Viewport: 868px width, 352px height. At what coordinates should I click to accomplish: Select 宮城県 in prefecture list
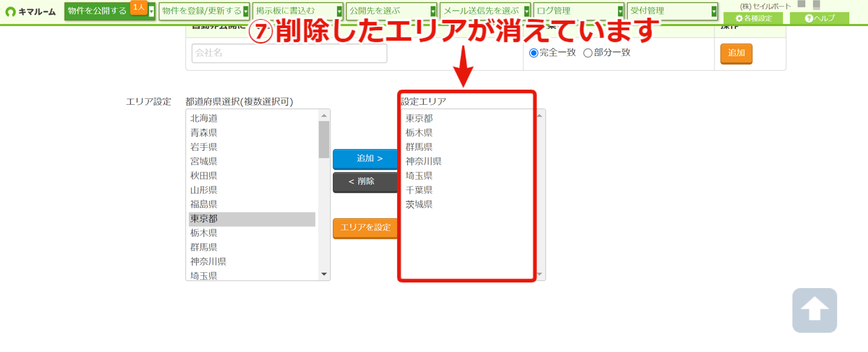point(252,161)
